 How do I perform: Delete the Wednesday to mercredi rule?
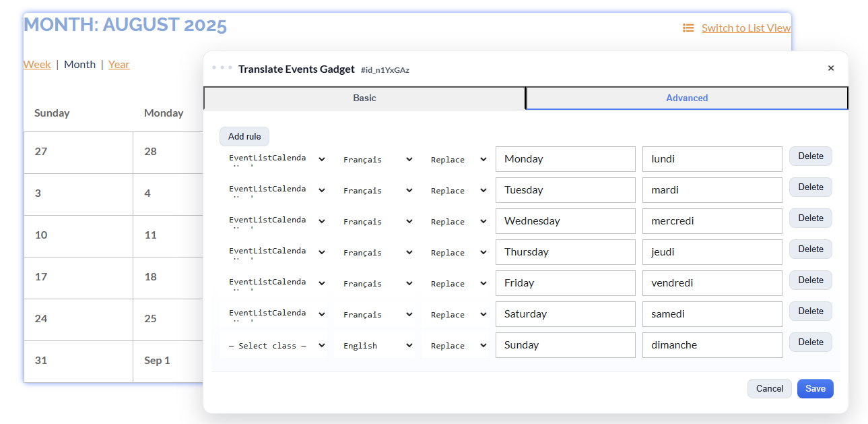810,218
